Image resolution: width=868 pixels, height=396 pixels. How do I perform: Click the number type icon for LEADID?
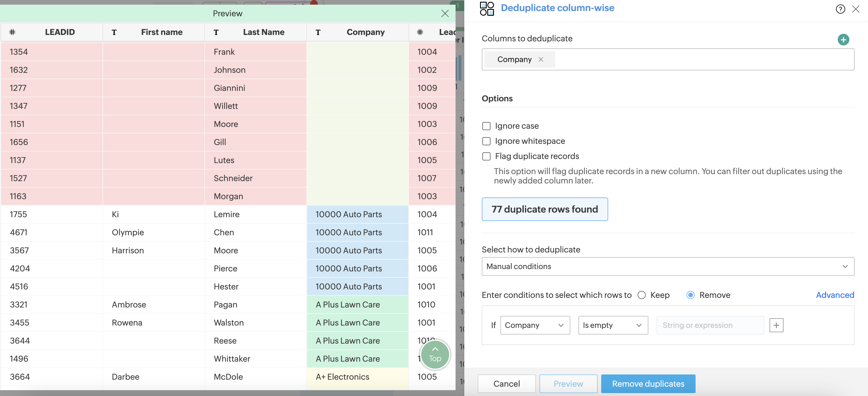13,32
